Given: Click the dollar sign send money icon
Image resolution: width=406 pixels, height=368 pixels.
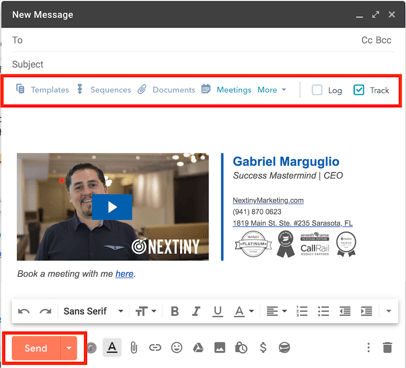Looking at the screenshot, I should [263, 348].
